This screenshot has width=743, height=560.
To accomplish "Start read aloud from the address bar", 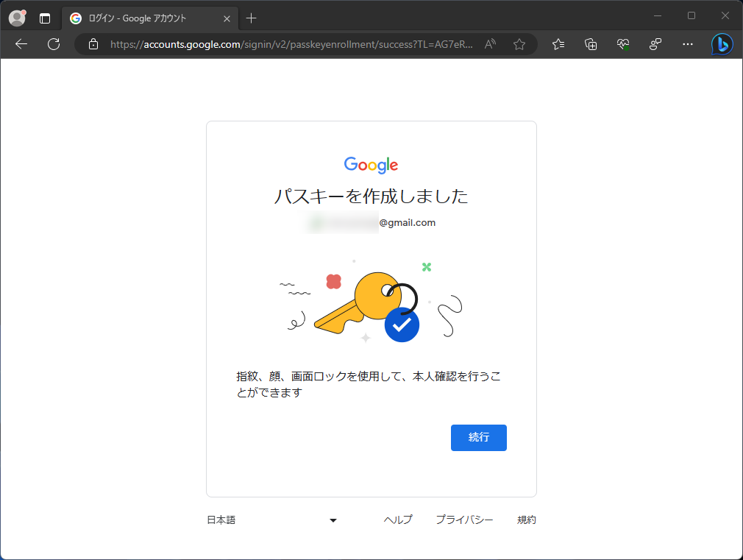I will [490, 44].
